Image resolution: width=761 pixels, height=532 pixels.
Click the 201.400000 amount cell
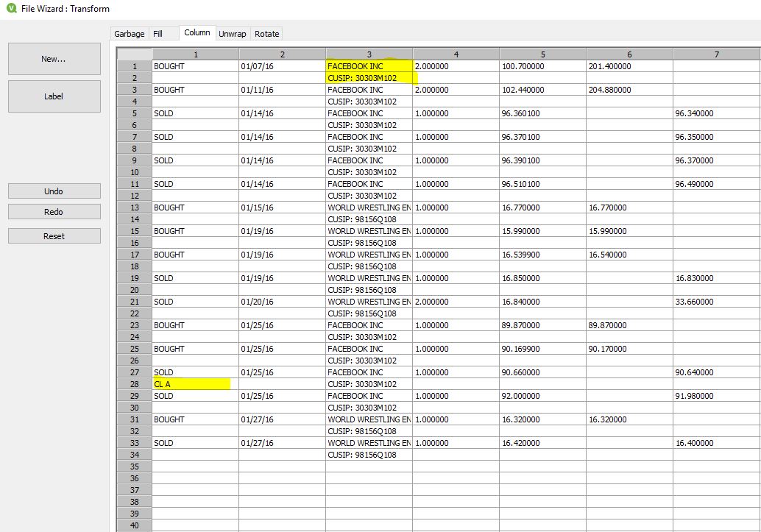629,66
